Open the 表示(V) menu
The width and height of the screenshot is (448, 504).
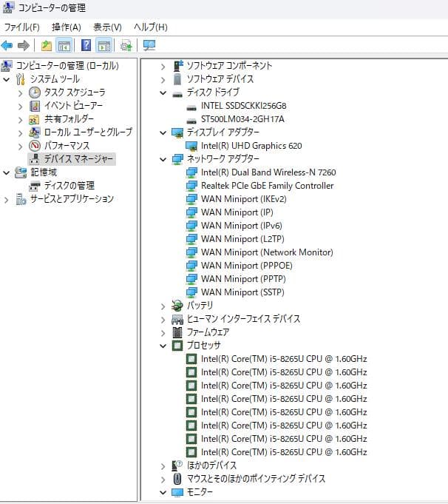(x=107, y=27)
